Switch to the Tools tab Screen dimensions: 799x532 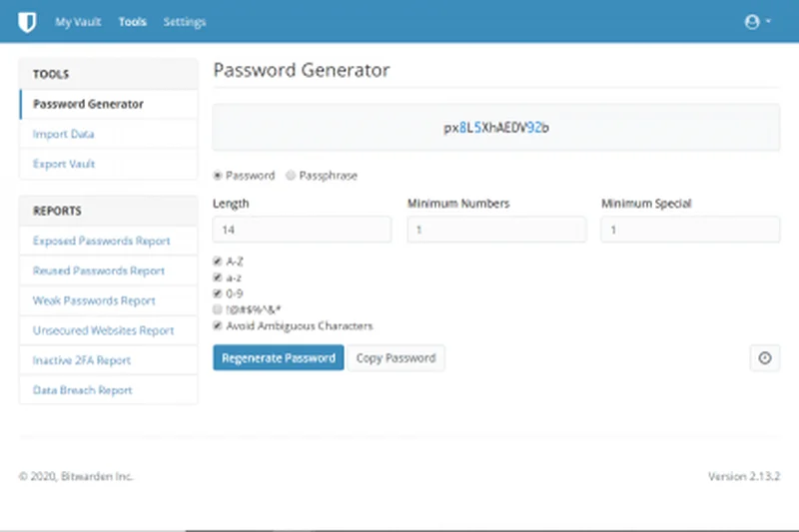[x=132, y=22]
